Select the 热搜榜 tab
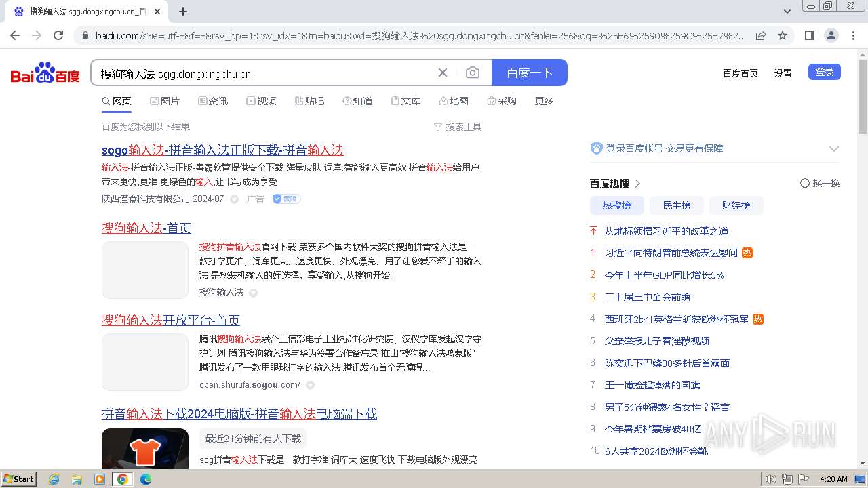Viewport: 868px width, 488px height. click(x=616, y=205)
